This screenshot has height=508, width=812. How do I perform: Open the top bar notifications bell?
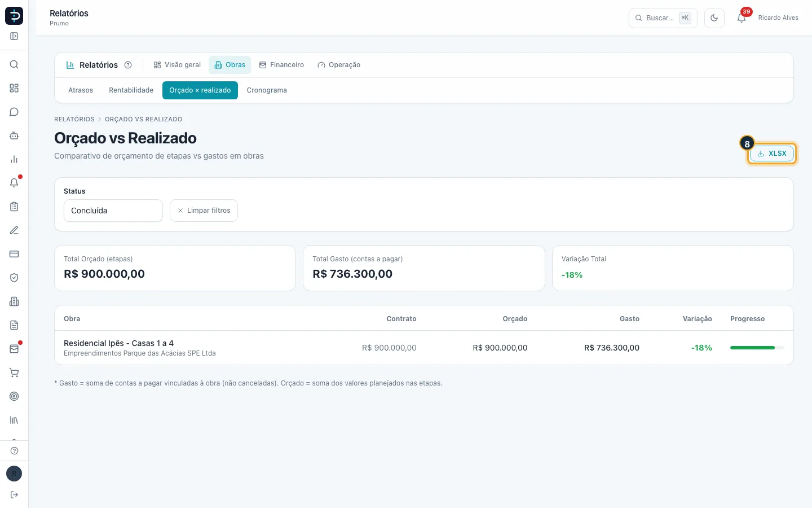pos(742,18)
